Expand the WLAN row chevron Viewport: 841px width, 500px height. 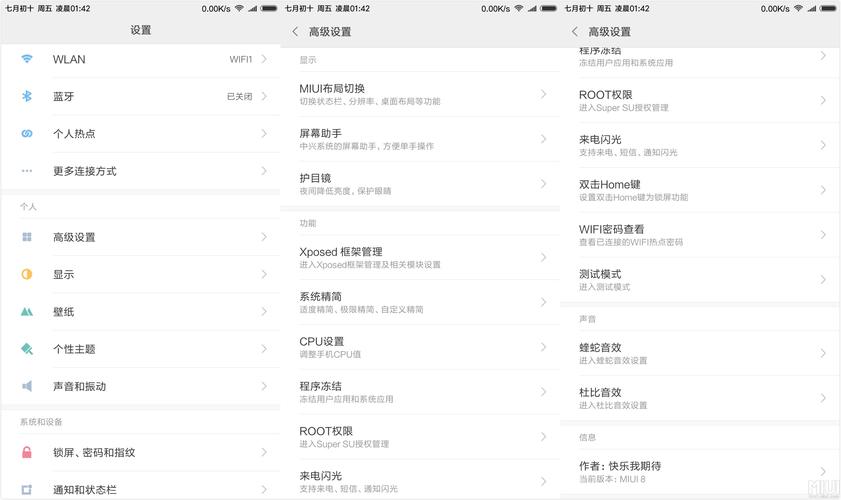264,59
